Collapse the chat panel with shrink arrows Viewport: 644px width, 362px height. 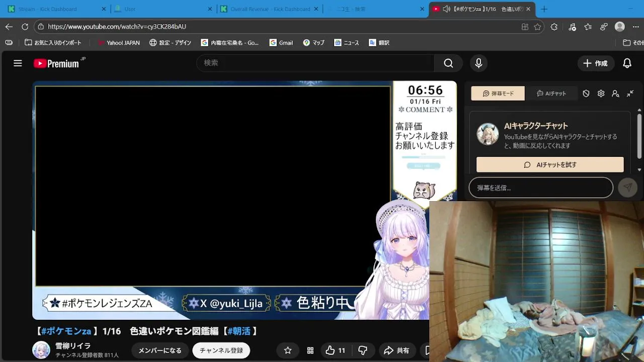pos(630,94)
